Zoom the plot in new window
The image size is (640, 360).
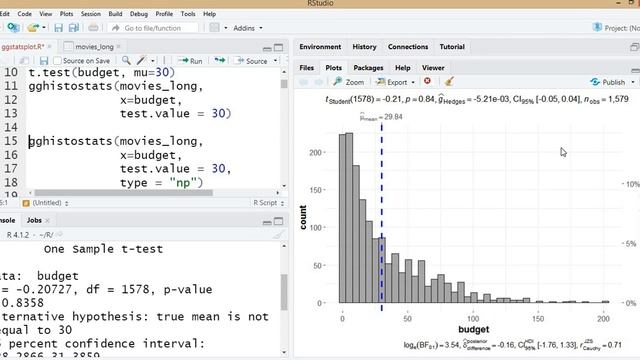pos(348,82)
